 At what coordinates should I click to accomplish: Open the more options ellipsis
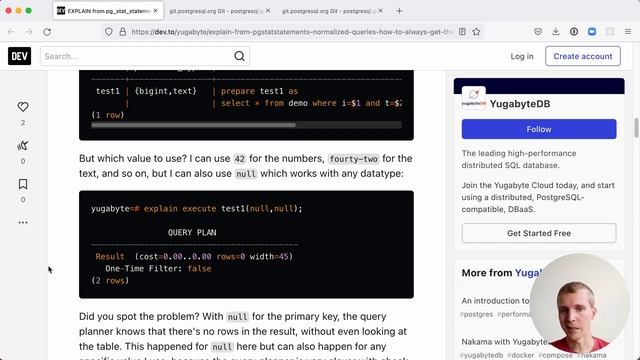click(x=23, y=222)
